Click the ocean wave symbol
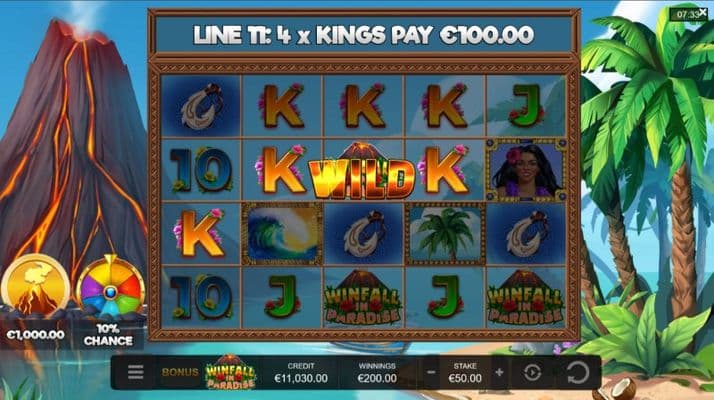Image resolution: width=714 pixels, height=400 pixels. [282, 234]
